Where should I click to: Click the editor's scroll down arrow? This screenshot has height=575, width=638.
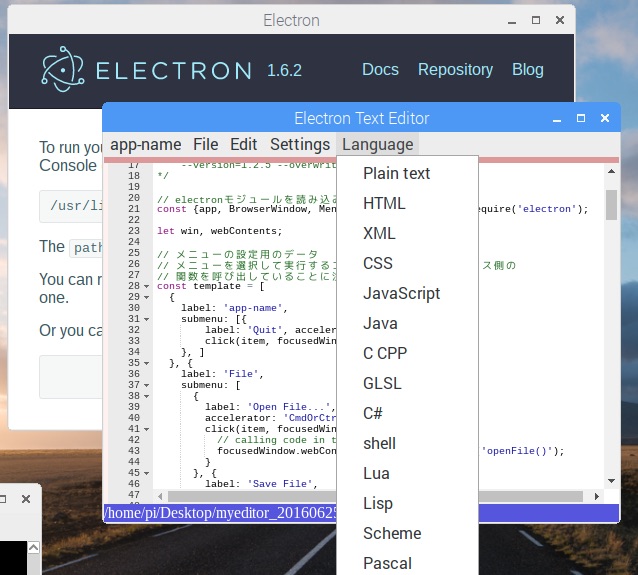[611, 481]
